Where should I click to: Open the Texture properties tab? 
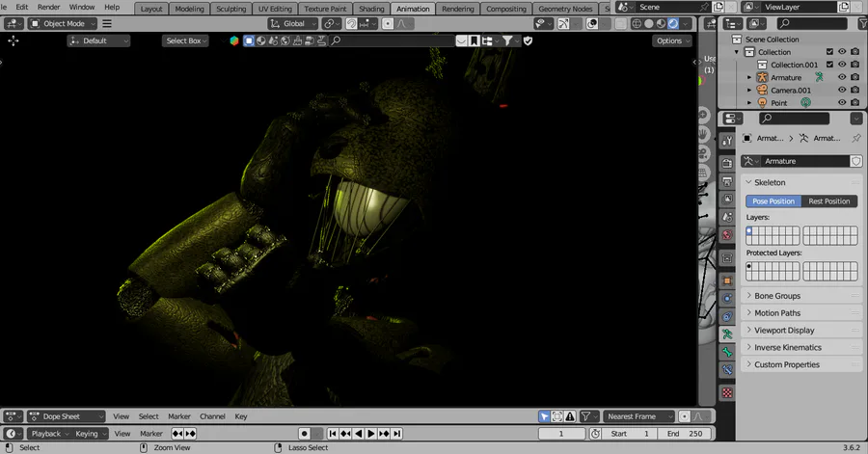[x=727, y=392]
